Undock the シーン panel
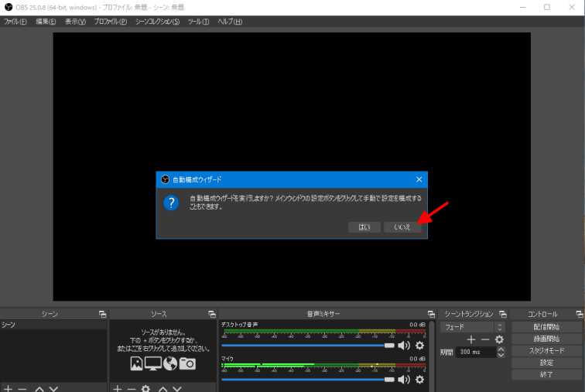 tap(102, 314)
